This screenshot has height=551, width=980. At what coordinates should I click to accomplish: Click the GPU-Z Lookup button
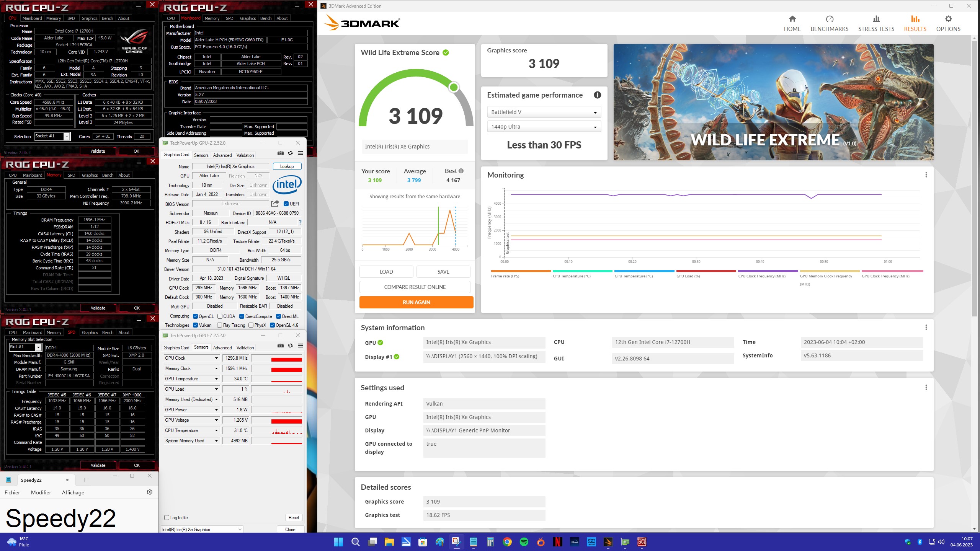pyautogui.click(x=287, y=166)
